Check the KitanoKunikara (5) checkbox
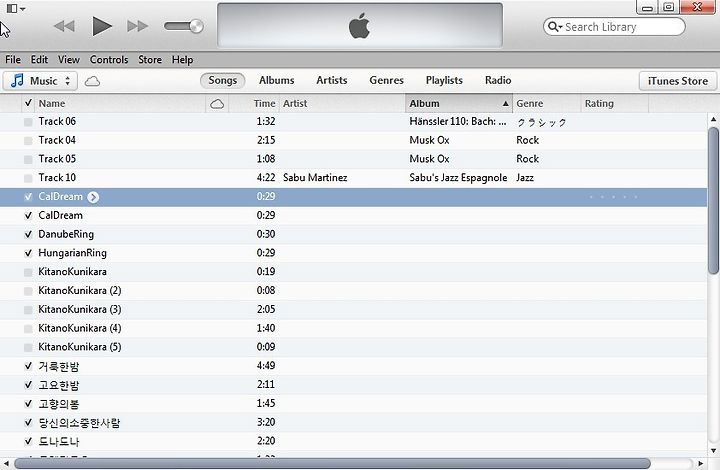 coord(28,347)
